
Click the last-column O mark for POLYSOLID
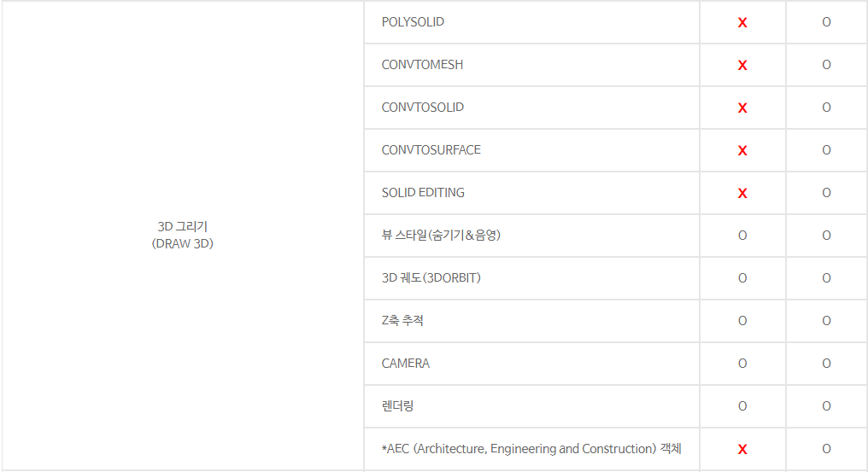pos(826,22)
